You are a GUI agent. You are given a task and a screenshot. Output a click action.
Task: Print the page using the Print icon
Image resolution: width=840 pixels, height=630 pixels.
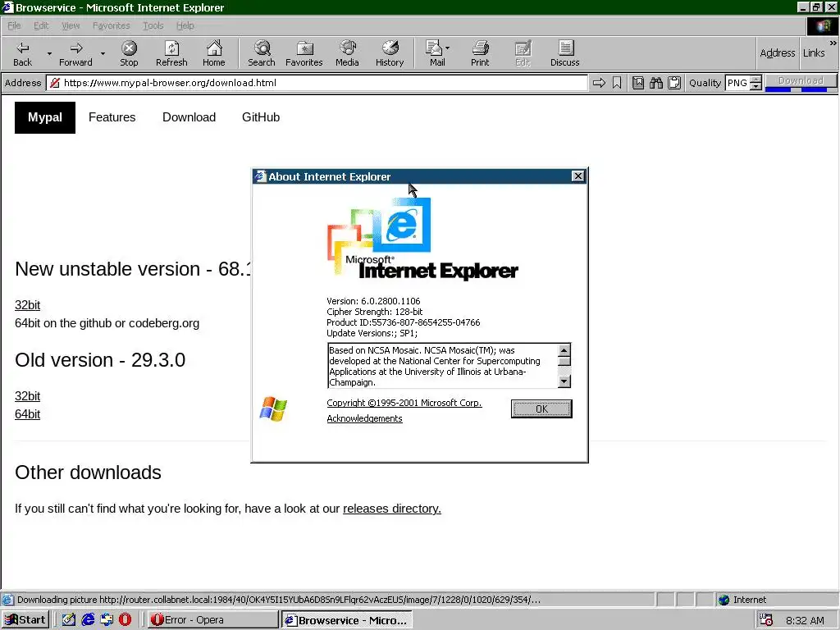(480, 53)
